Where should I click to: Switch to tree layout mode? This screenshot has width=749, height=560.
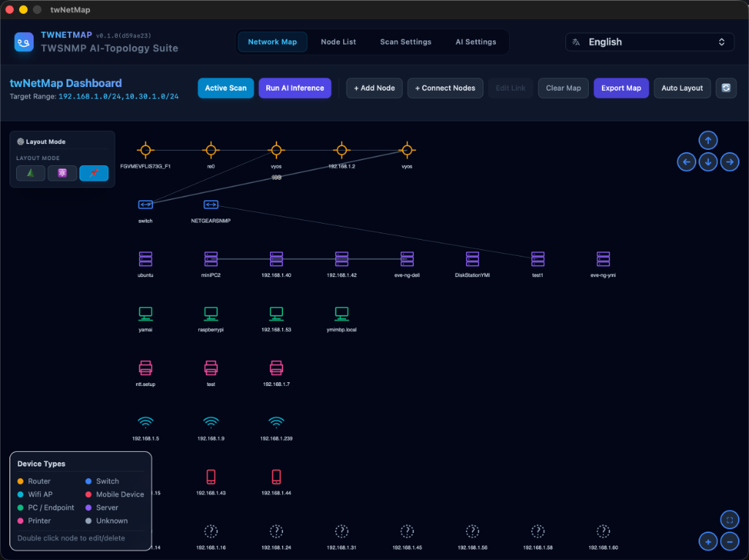(31, 173)
